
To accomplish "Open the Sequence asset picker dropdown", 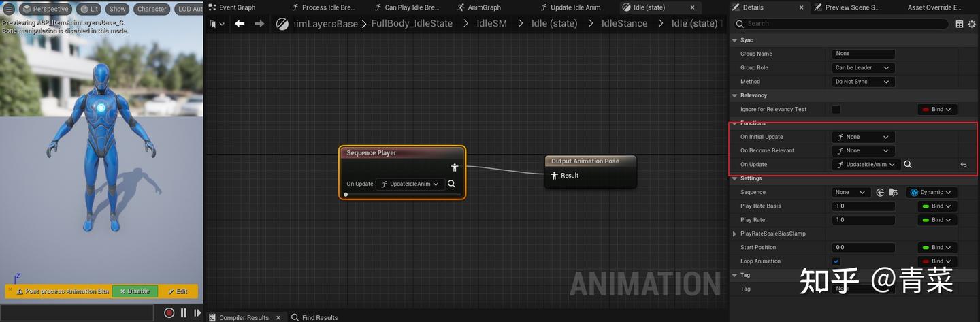I will coord(852,192).
